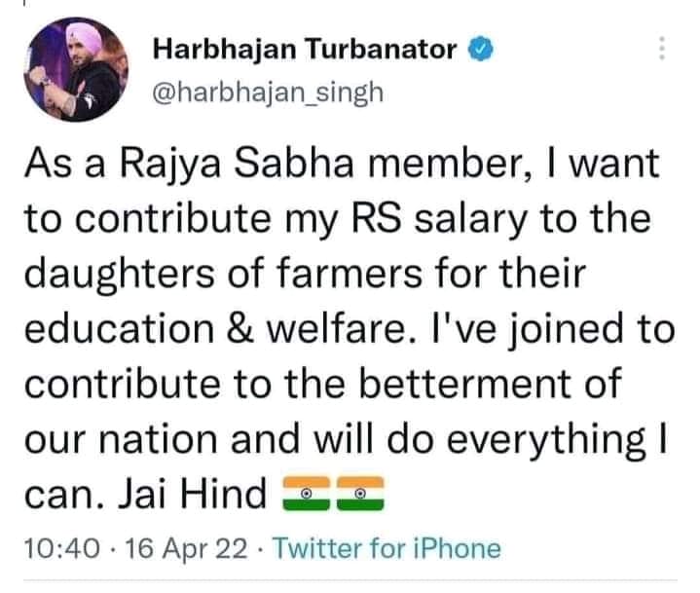Click the Twitter for iPhone source link
This screenshot has height=593, width=700.
[x=387, y=549]
